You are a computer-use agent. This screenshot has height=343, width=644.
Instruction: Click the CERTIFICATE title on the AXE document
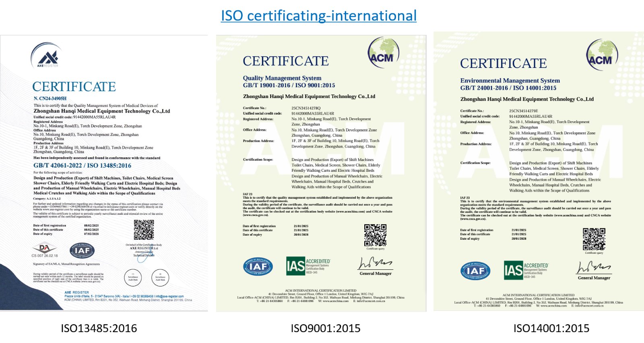[x=74, y=87]
